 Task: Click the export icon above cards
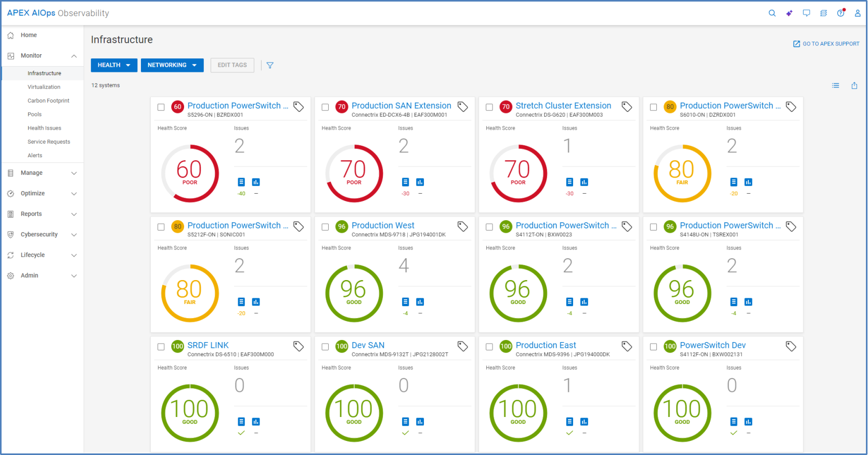tap(854, 85)
